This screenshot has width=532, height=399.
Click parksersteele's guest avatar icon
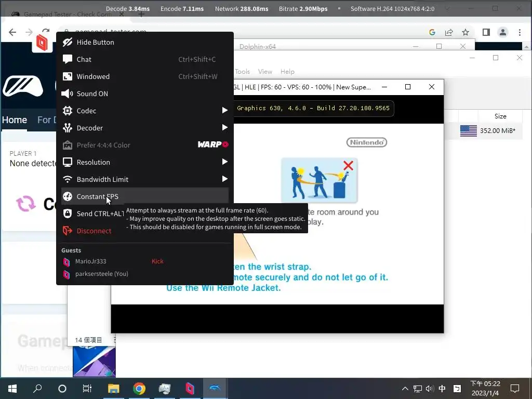[66, 274]
